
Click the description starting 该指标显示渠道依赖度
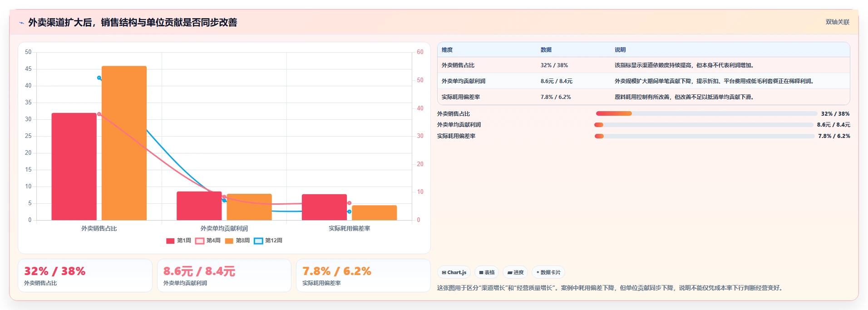(685, 65)
